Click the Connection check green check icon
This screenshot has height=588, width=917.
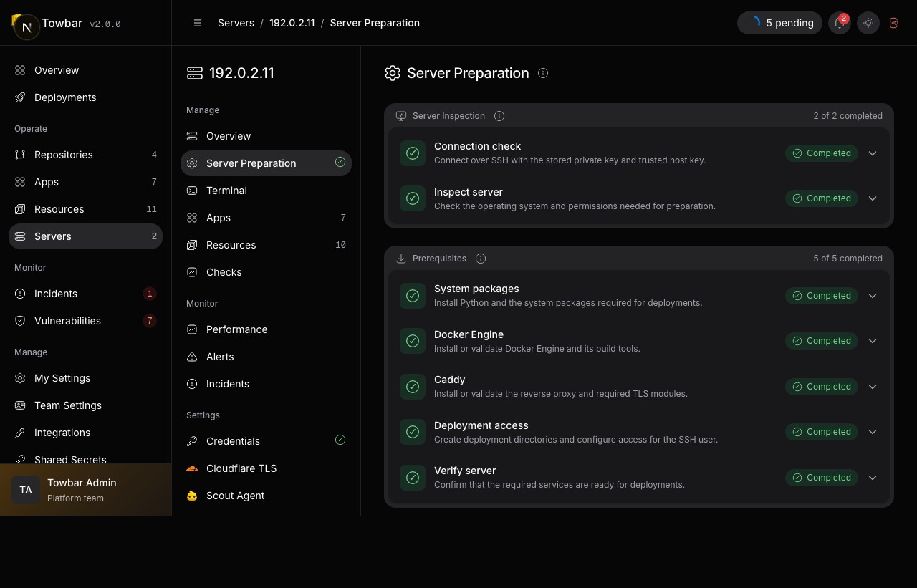pos(413,153)
